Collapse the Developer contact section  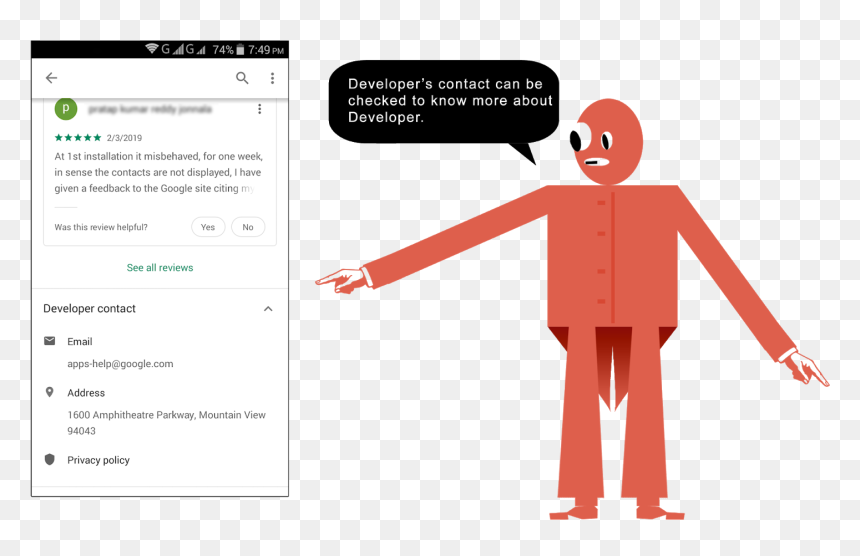click(268, 309)
